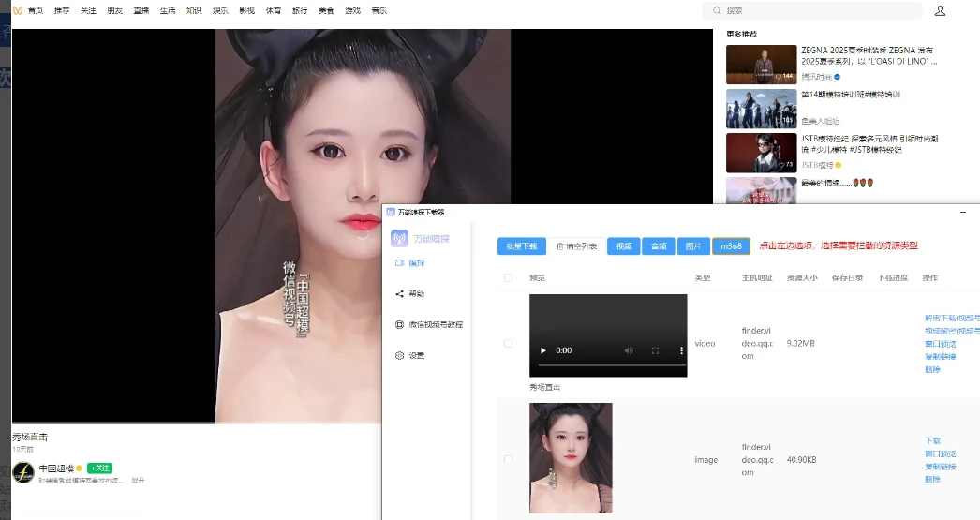This screenshot has width=980, height=520.
Task: Open the 微信视频号教程 sidebar item
Action: click(x=429, y=324)
